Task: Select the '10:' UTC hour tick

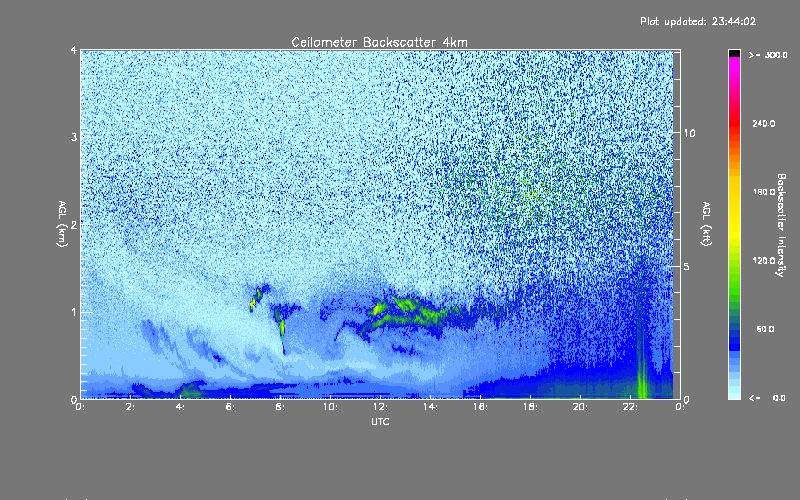Action: (x=330, y=407)
